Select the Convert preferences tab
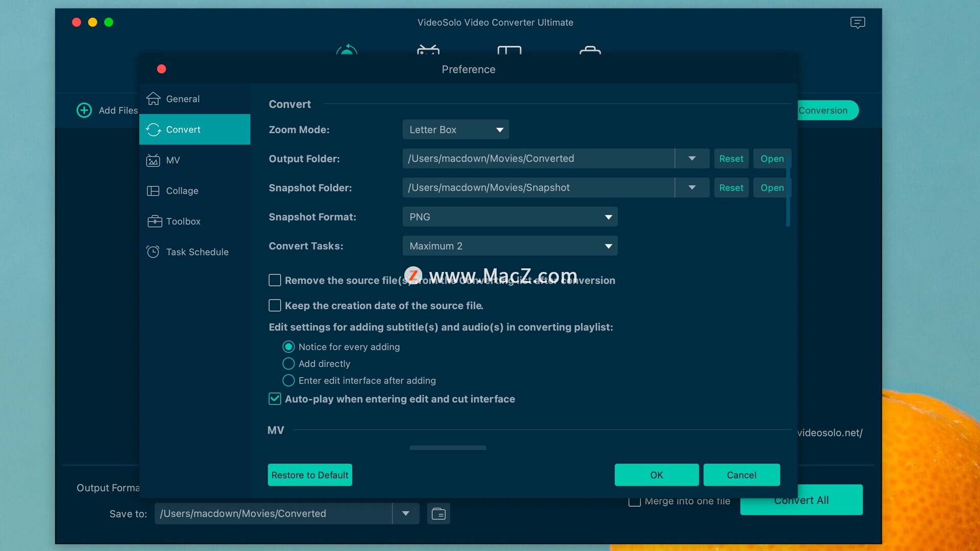Screen dimensions: 980x551 [x=194, y=130]
